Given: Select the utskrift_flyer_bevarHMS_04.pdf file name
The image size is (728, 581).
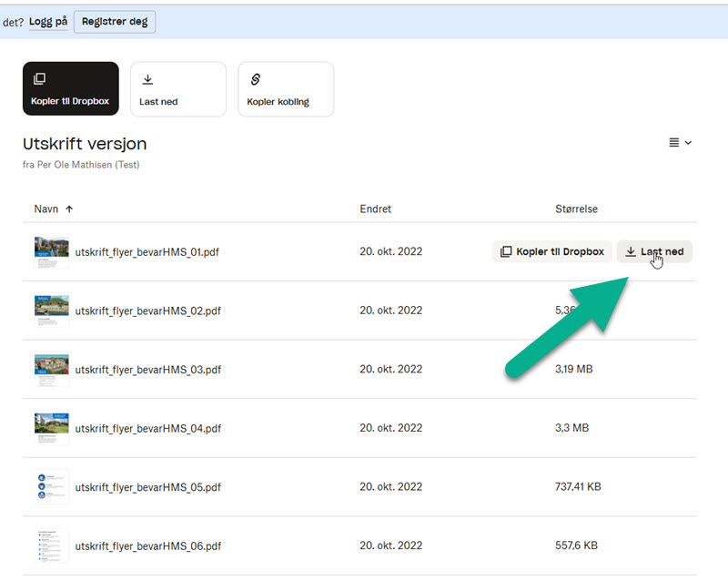Looking at the screenshot, I should [147, 428].
